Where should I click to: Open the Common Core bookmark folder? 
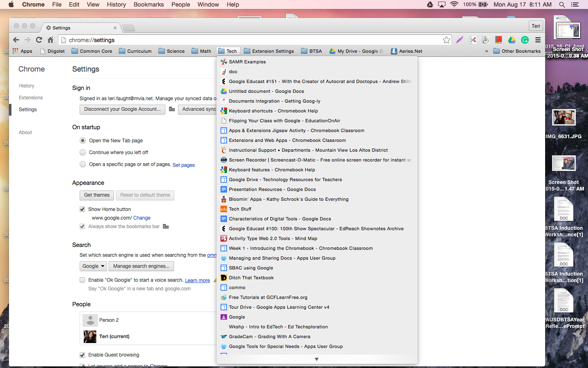pos(92,51)
